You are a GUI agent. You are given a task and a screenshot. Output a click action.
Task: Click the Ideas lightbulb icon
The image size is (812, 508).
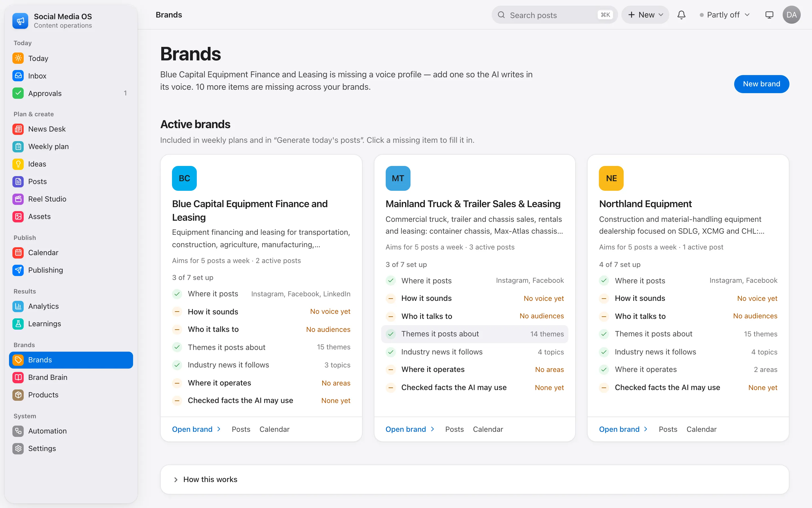(x=18, y=164)
